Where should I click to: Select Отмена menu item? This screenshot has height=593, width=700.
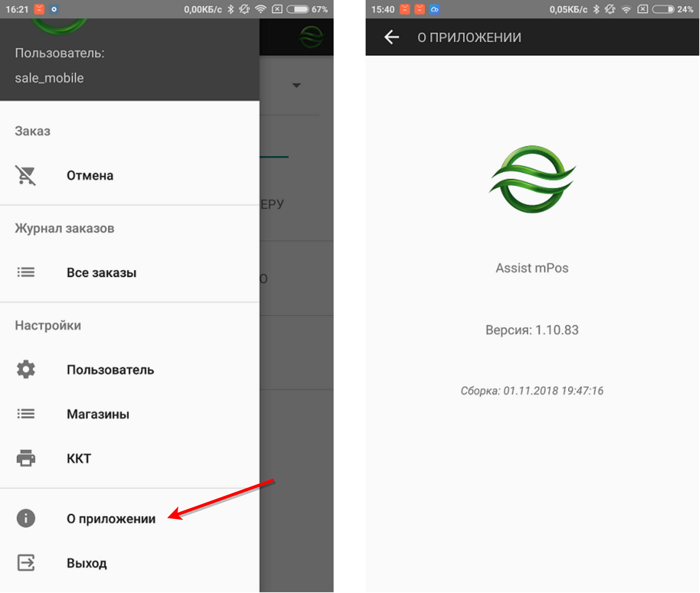90,175
